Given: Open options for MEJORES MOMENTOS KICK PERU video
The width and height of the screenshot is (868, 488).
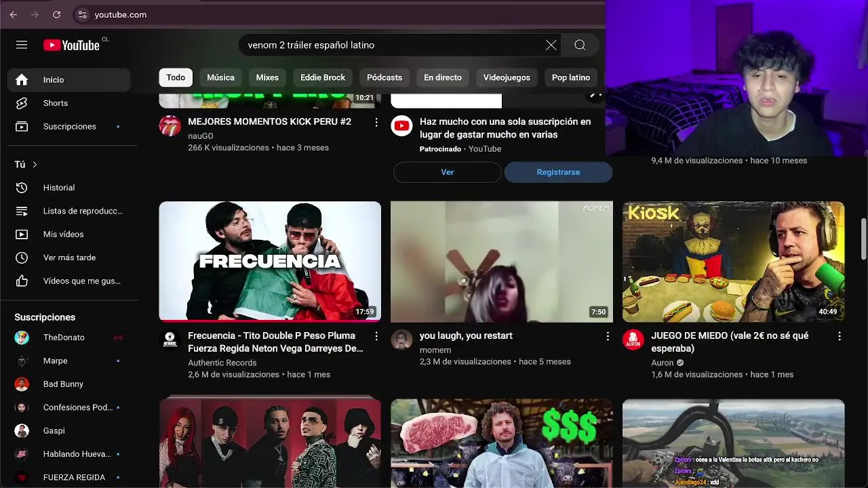Looking at the screenshot, I should 376,123.
